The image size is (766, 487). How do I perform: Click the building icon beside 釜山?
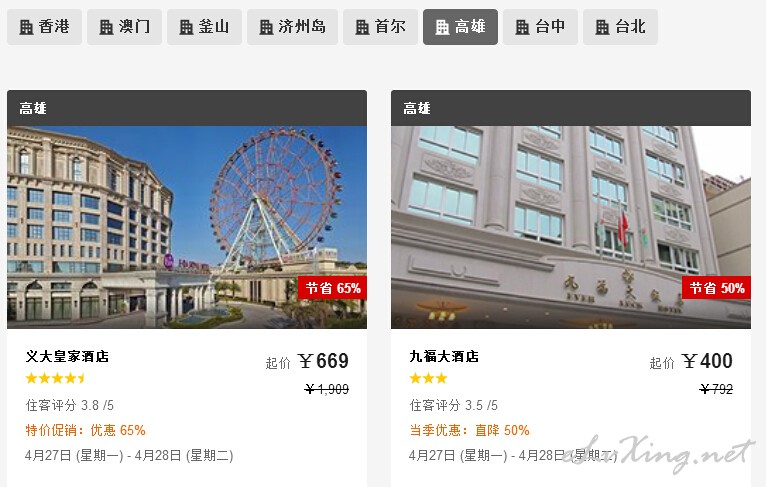click(x=187, y=27)
